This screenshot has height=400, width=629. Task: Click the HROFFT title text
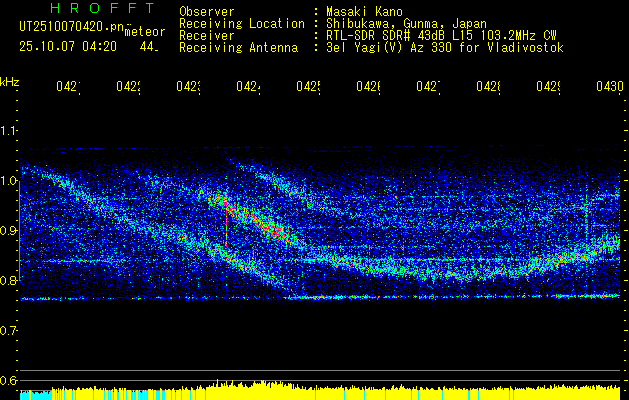pyautogui.click(x=103, y=8)
